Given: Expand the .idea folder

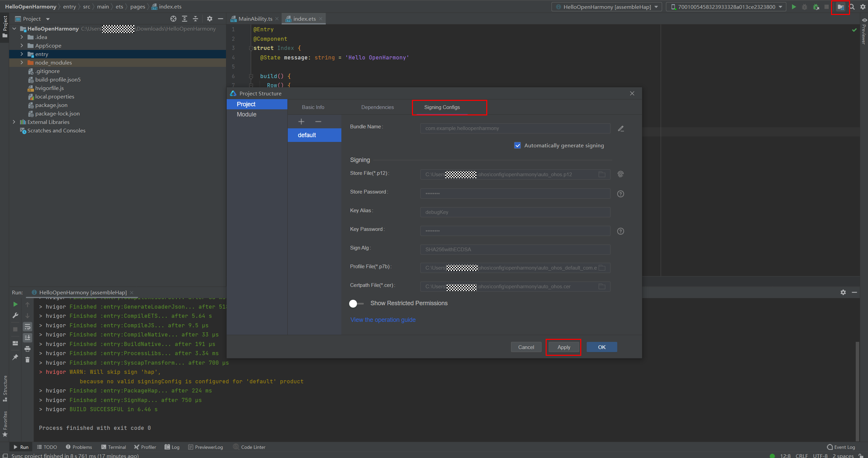Looking at the screenshot, I should click(22, 37).
